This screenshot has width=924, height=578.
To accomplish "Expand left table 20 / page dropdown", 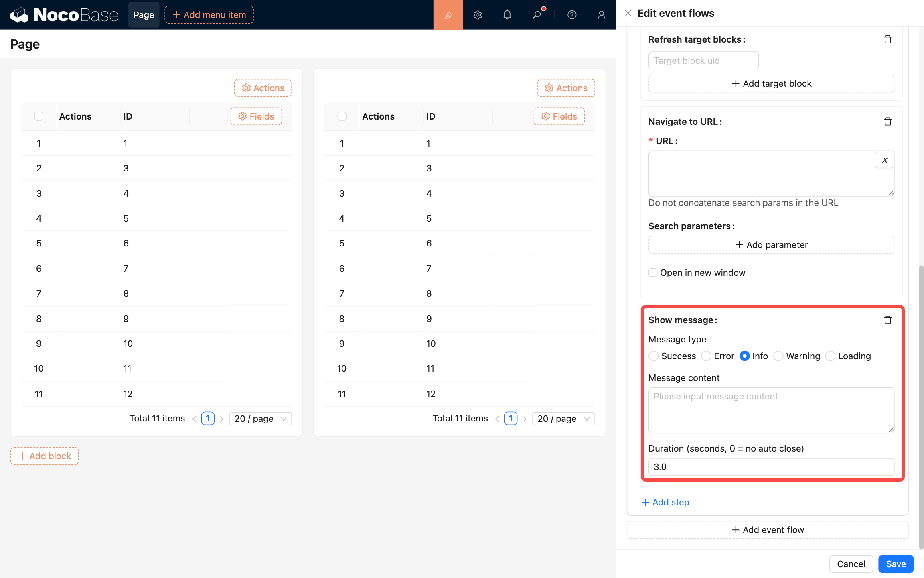I will [260, 419].
